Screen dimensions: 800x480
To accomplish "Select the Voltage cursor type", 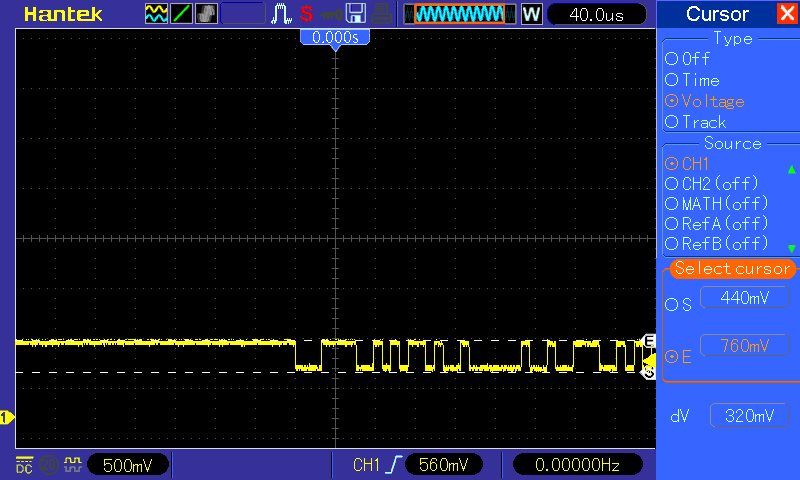I will click(x=705, y=101).
